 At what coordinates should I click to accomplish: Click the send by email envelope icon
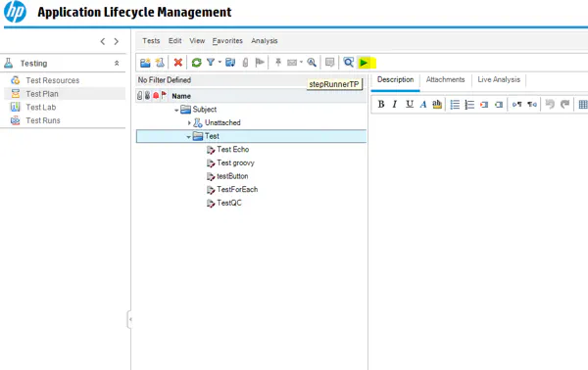pyautogui.click(x=292, y=63)
